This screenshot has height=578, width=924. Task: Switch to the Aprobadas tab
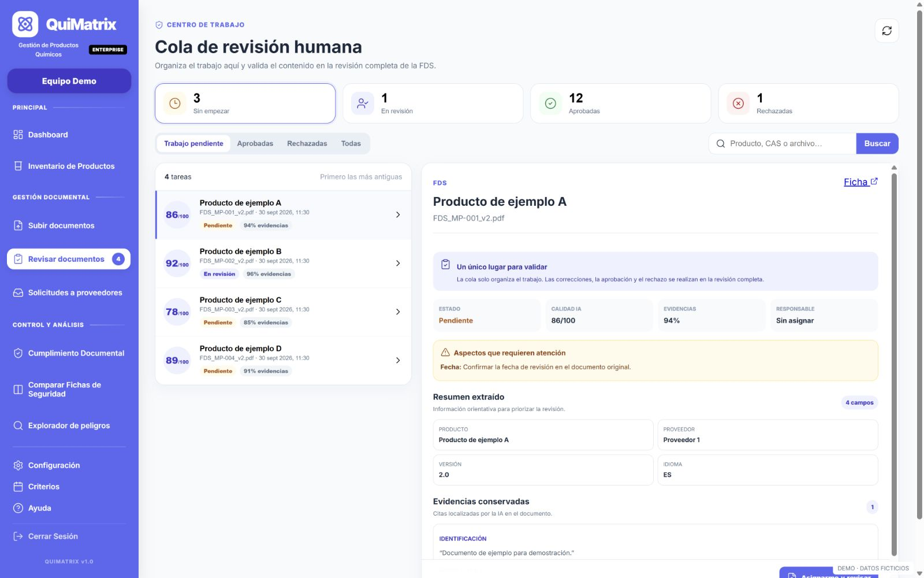click(x=255, y=143)
